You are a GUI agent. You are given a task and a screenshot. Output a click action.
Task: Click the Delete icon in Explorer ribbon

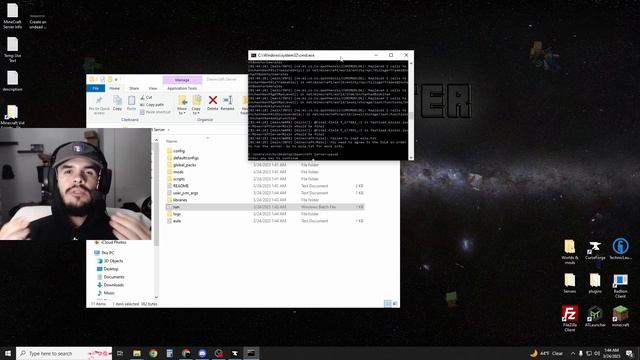point(213,102)
